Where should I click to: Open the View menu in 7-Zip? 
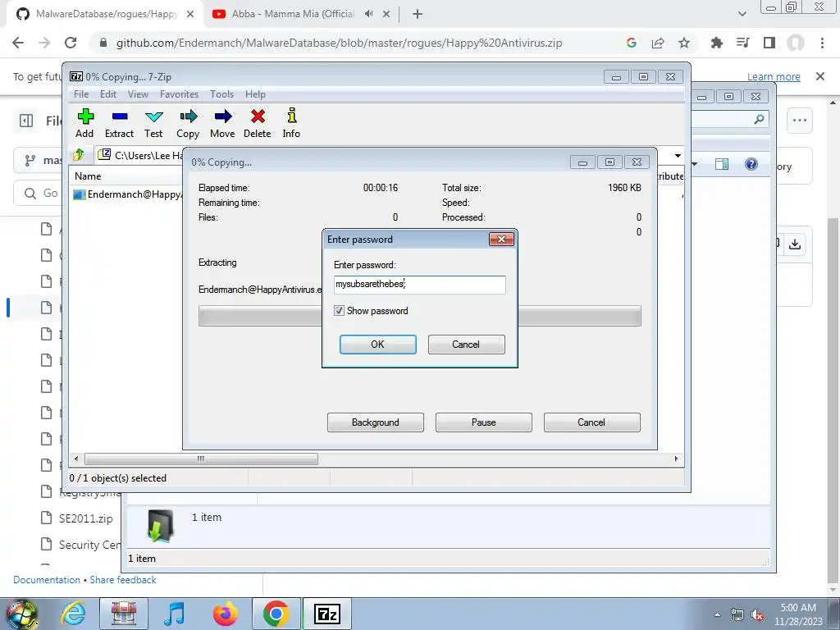pyautogui.click(x=138, y=94)
